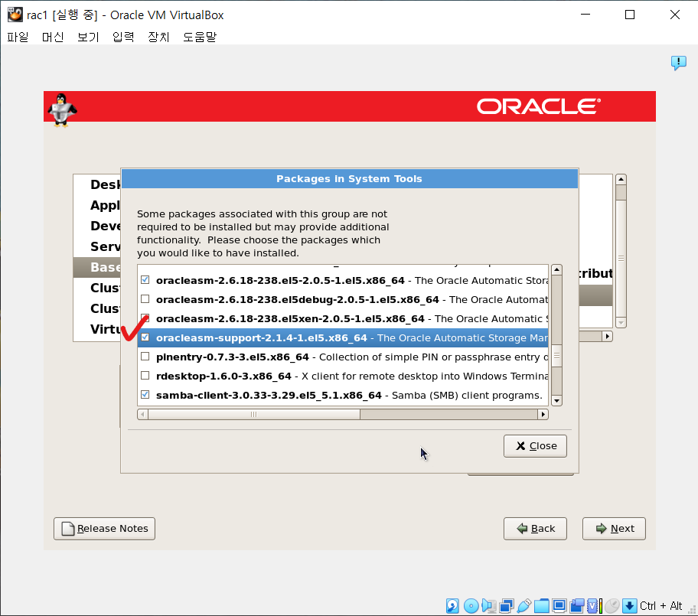Select the pinentry-0.7.3-3.el5.x86_64 package name
Viewport: 698px width, 616px height.
pyautogui.click(x=233, y=357)
